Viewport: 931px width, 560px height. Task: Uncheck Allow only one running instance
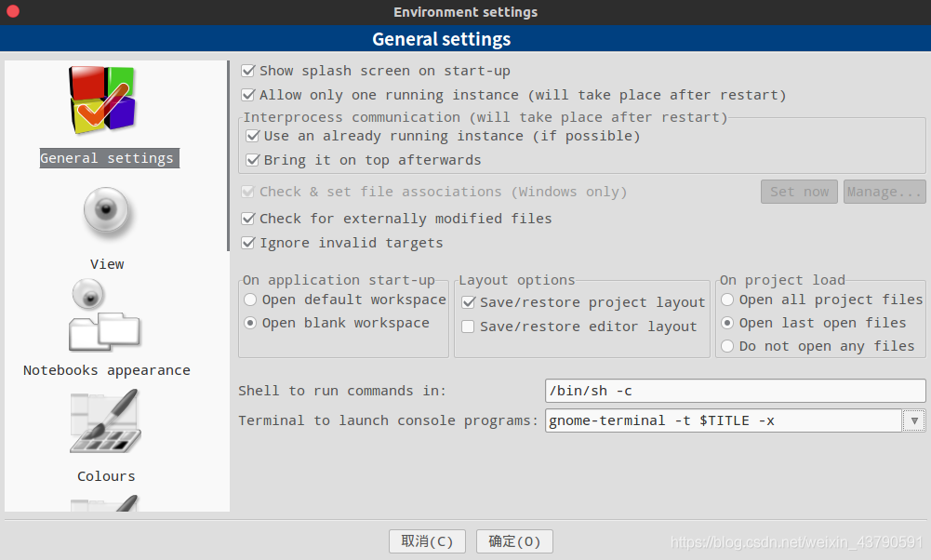248,95
